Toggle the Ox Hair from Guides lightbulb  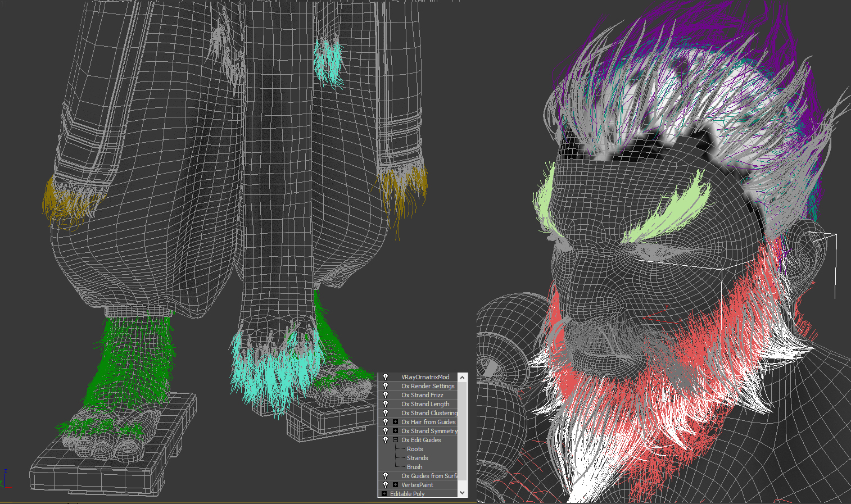(x=386, y=422)
